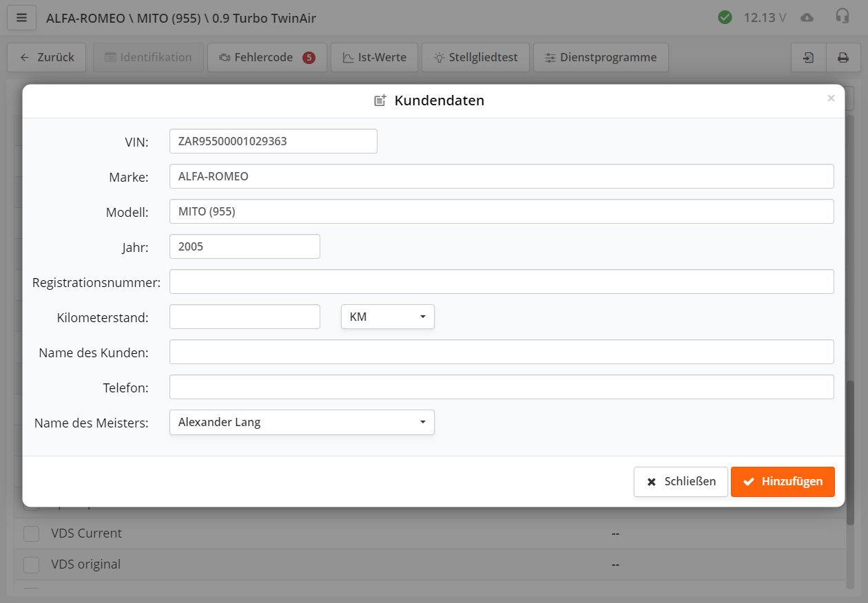This screenshot has height=603, width=868.
Task: Focus the Kilometerstand input field
Action: 245,317
